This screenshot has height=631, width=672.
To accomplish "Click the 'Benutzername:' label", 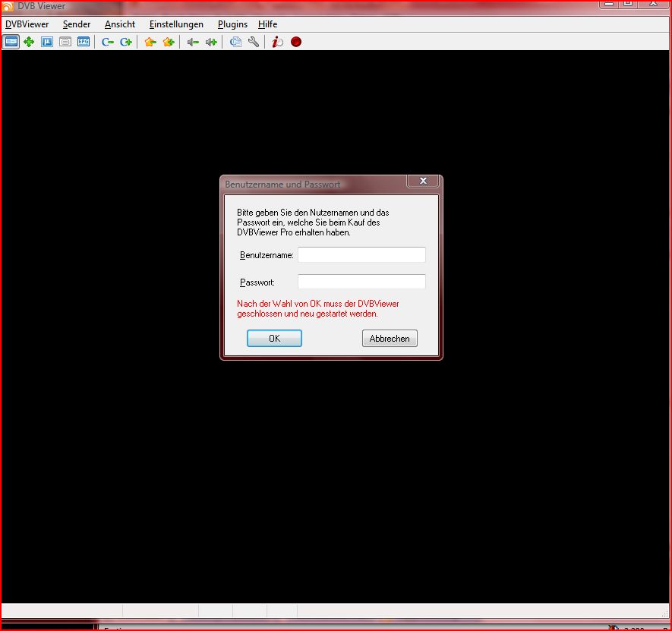I will click(267, 255).
